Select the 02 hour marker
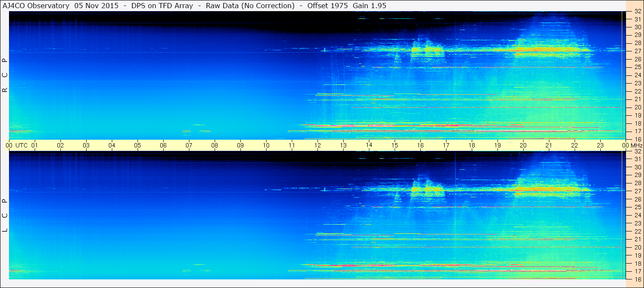Viewport: 644px width, 288px height. click(60, 145)
